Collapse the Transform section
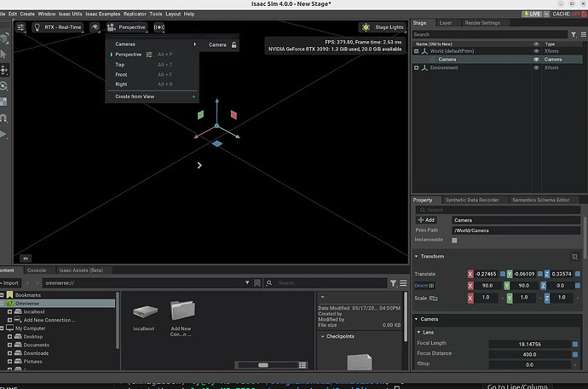The image size is (588, 389). point(416,256)
